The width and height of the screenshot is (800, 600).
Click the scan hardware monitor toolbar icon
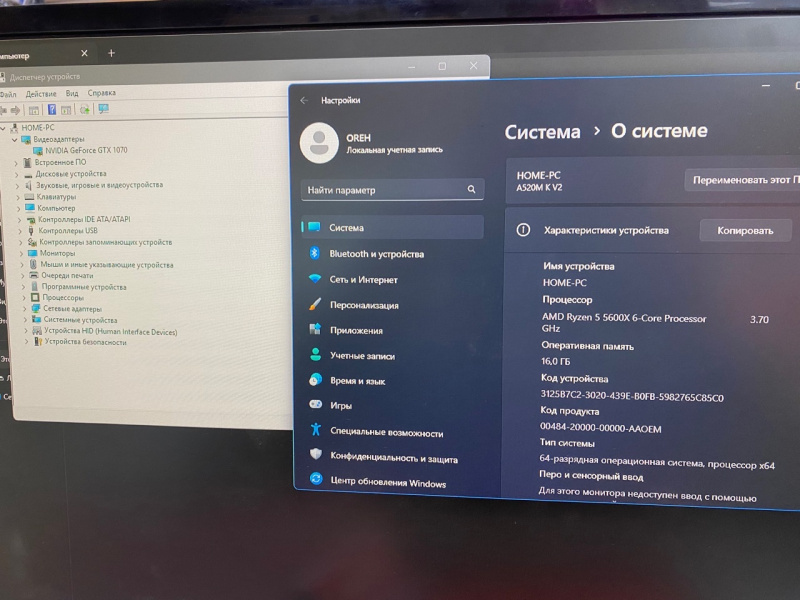point(104,109)
